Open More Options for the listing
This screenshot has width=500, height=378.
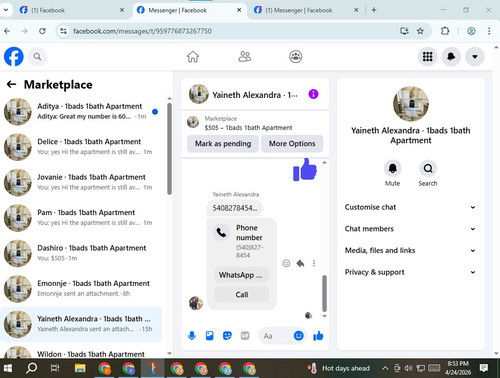[x=292, y=144]
